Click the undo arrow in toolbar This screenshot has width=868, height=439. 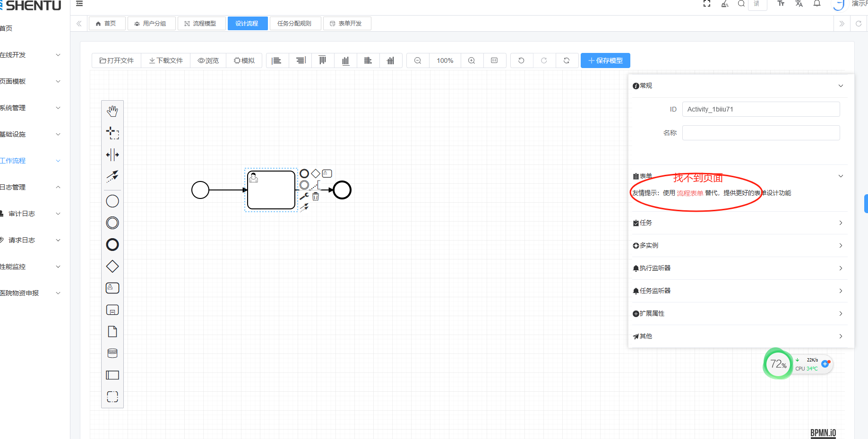521,60
